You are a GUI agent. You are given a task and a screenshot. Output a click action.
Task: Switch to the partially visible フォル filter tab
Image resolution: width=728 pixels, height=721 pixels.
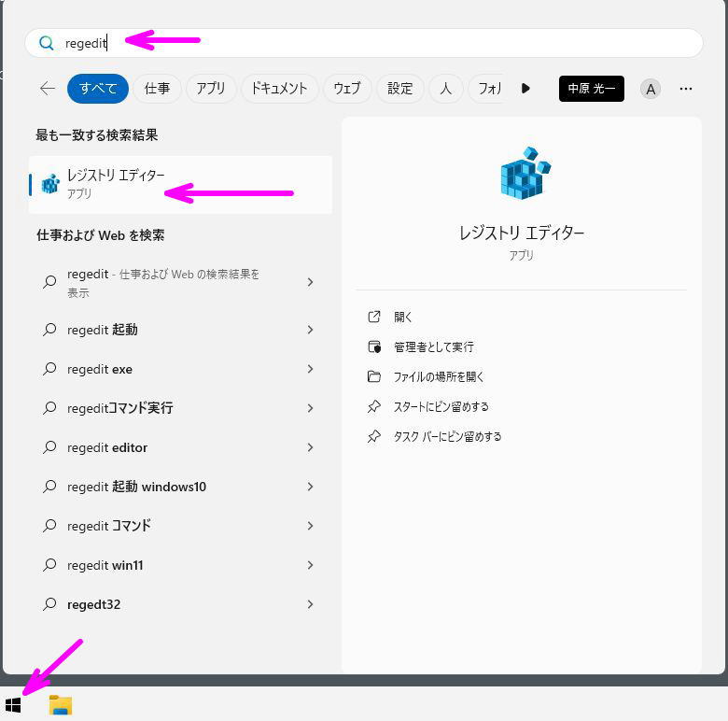click(487, 89)
